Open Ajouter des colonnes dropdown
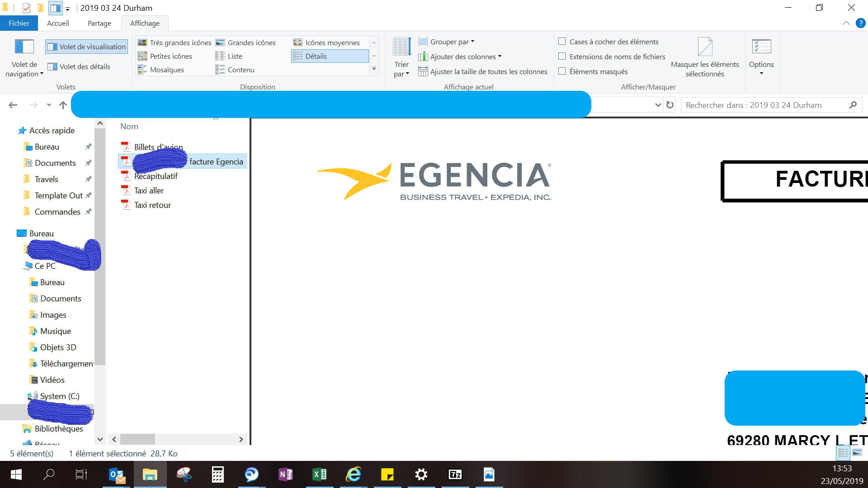The width and height of the screenshot is (868, 488). click(x=460, y=56)
